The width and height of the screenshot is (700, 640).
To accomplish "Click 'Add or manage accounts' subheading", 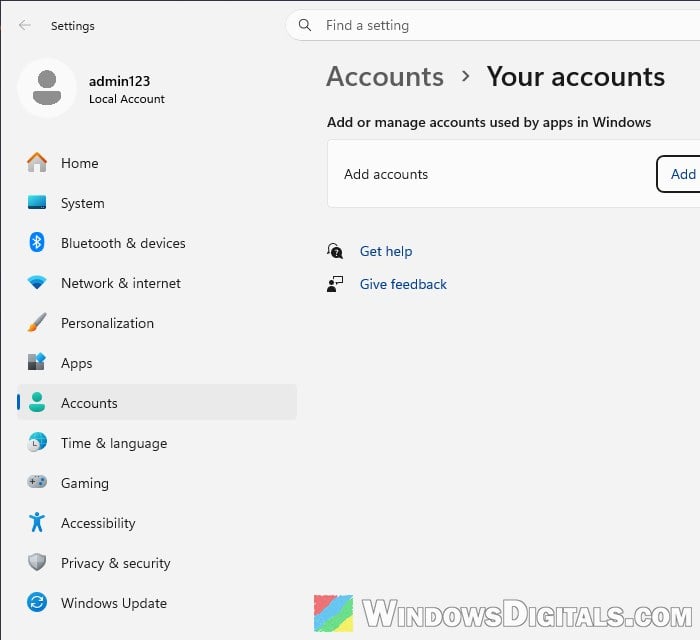I will tap(489, 122).
